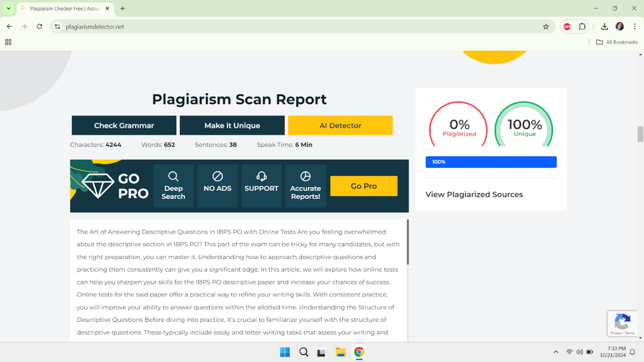Show hidden system tray icons
644x362 pixels.
pyautogui.click(x=556, y=352)
